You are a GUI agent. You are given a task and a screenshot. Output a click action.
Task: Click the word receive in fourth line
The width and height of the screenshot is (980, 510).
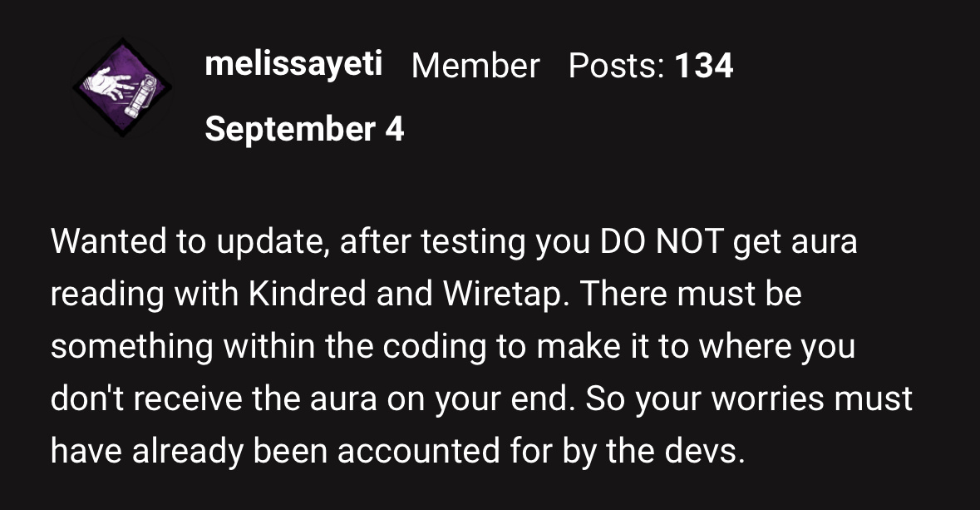(188, 399)
